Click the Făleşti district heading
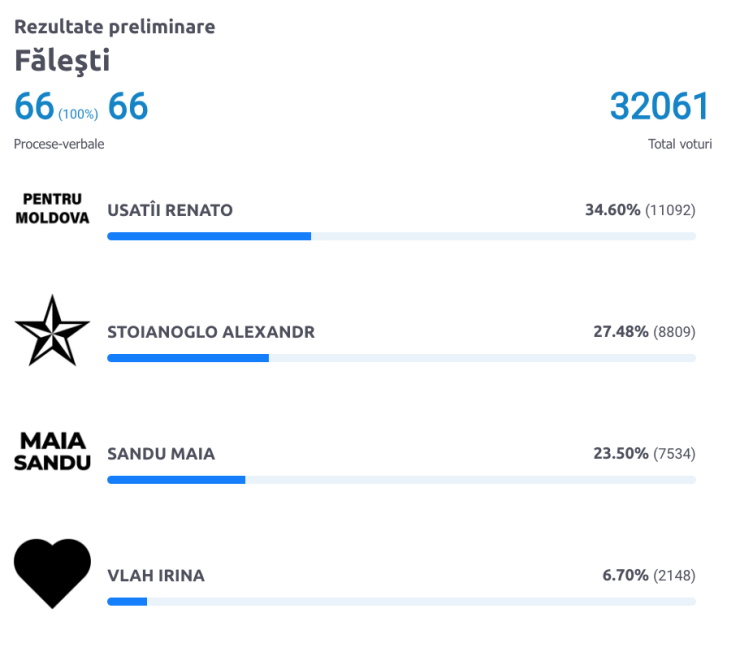 (x=62, y=61)
